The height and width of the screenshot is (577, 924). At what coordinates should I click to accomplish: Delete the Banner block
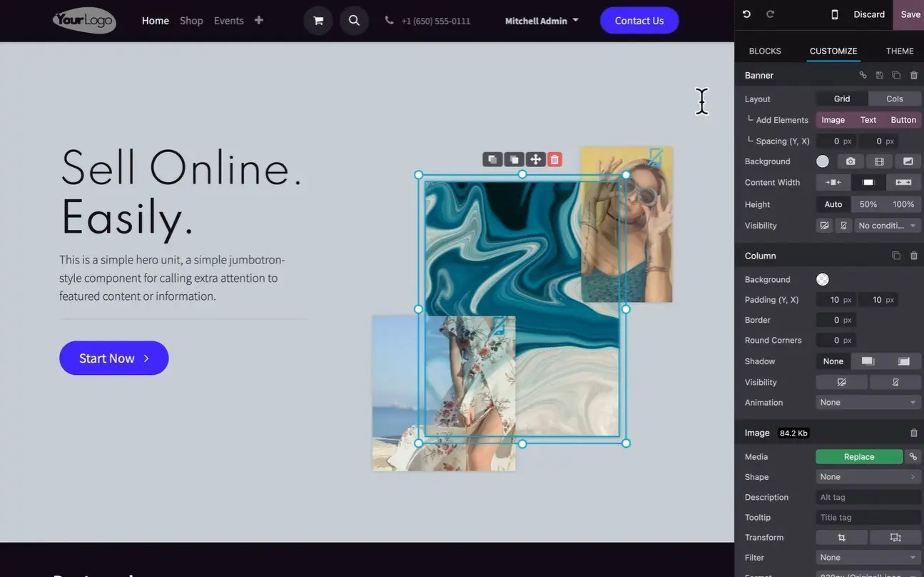914,75
